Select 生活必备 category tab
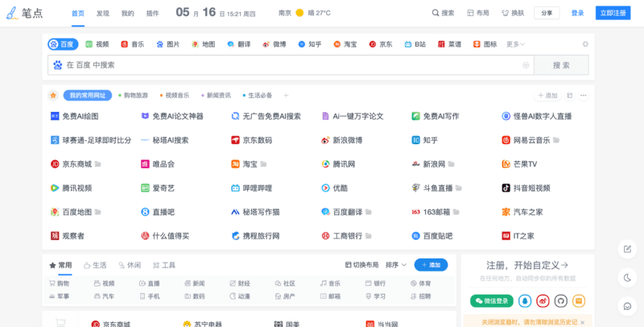 coord(258,96)
